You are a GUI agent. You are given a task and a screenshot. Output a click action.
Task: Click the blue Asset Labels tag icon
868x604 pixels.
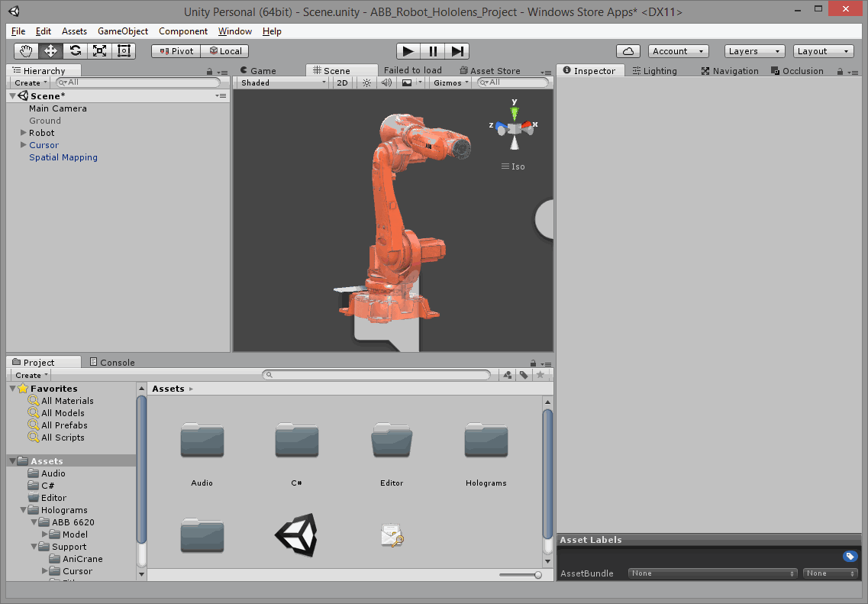[850, 556]
